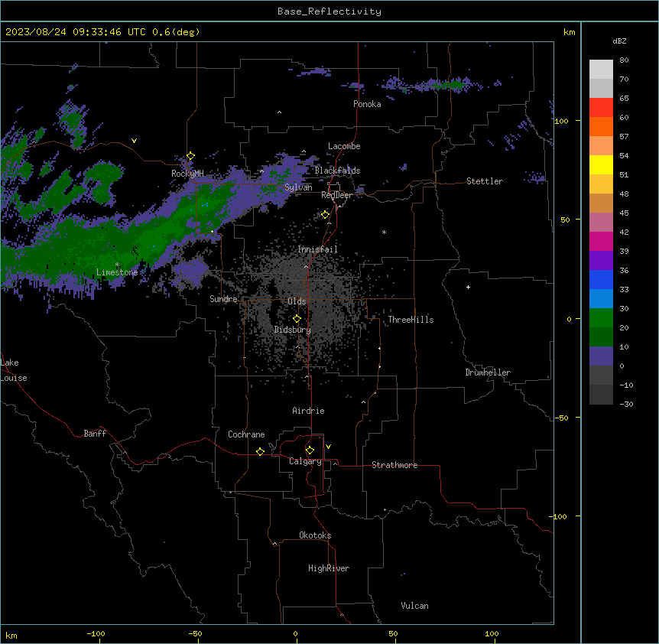Click the Sundre label
The image size is (659, 644).
point(223,299)
